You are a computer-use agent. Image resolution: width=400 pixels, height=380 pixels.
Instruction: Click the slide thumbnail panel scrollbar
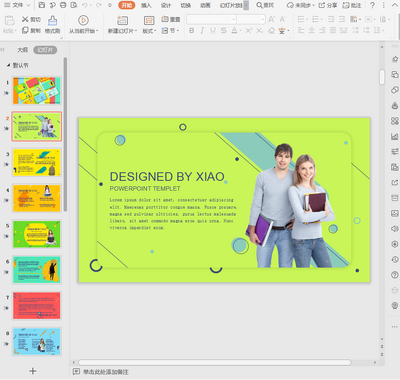pyautogui.click(x=65, y=134)
